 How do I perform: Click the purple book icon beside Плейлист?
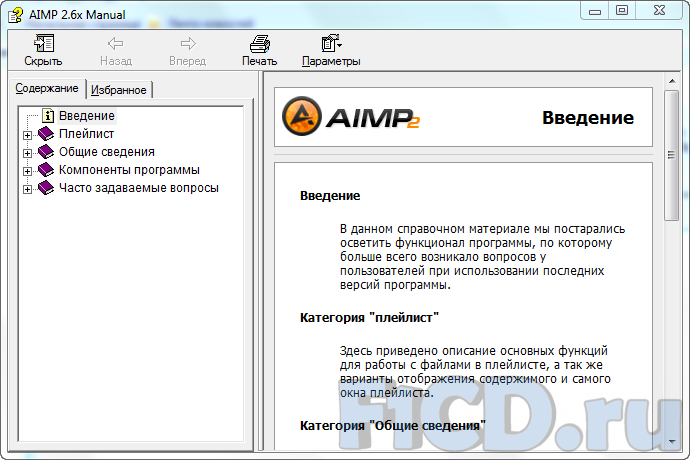pyautogui.click(x=46, y=134)
